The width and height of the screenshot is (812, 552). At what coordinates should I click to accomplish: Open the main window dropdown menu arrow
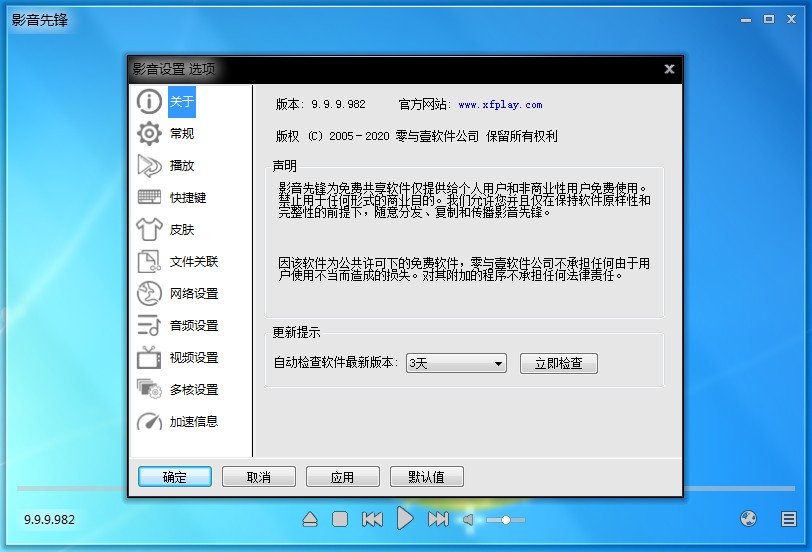point(745,19)
